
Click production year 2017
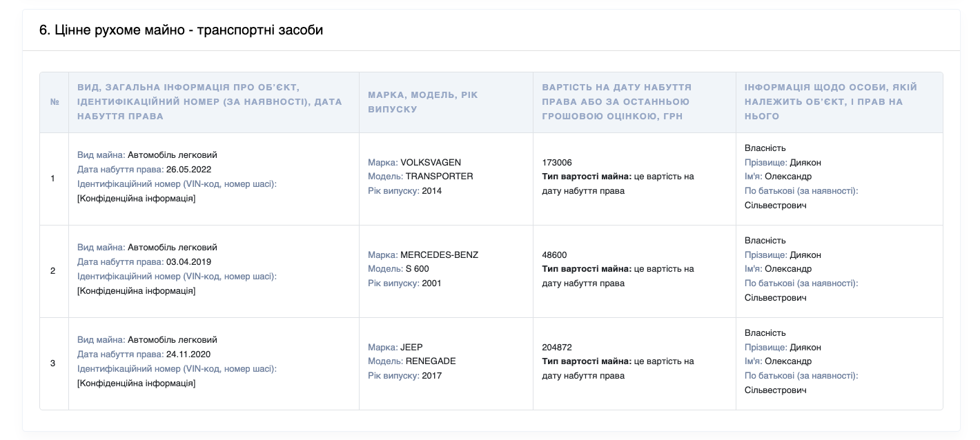tap(432, 376)
